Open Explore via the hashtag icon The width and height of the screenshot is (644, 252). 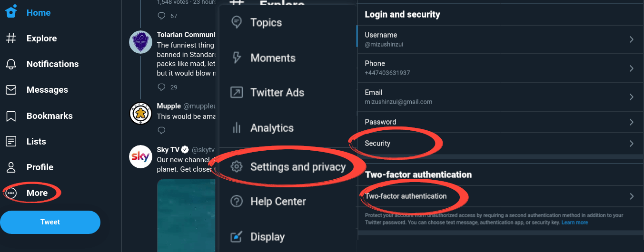(11, 39)
